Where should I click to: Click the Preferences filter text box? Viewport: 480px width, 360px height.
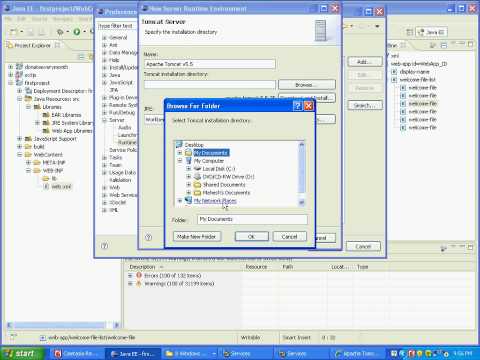117,26
